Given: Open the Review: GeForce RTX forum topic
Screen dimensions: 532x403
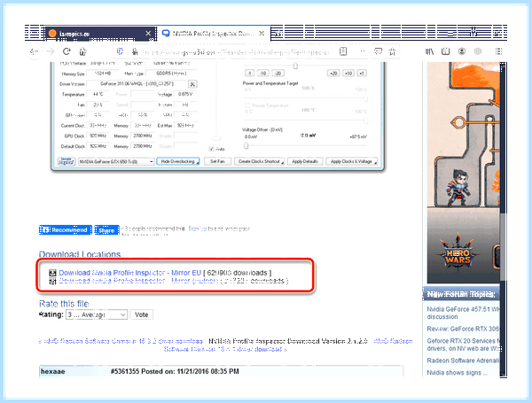Looking at the screenshot, I should (x=463, y=329).
